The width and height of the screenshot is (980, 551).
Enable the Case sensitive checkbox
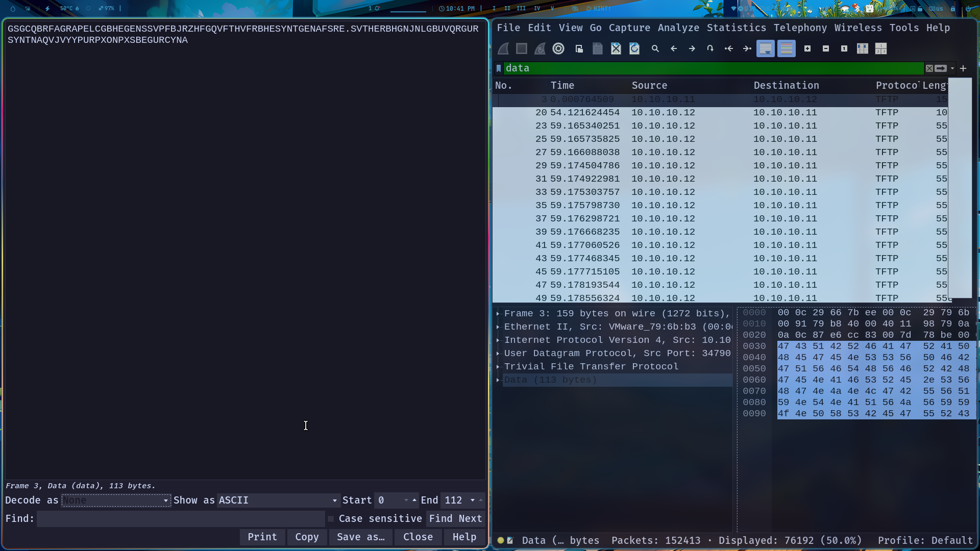[x=331, y=519]
